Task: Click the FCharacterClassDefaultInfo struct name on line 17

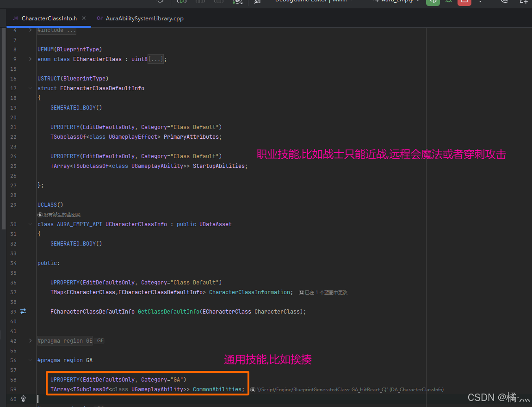Action: click(102, 88)
